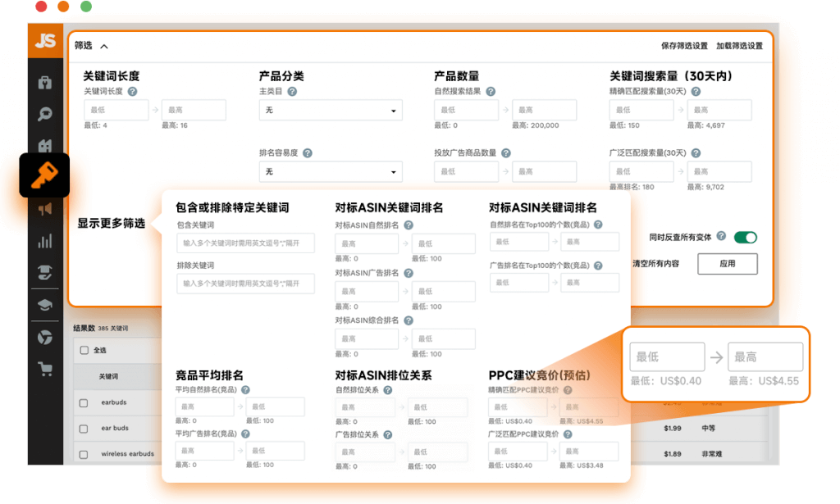Click help icon next to 排名容易度
Screen dimensions: 840x504
(307, 153)
